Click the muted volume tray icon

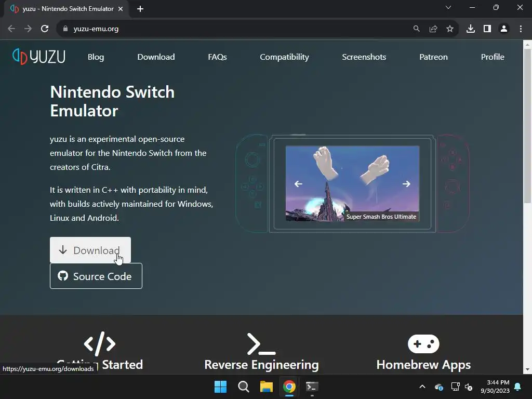469,387
